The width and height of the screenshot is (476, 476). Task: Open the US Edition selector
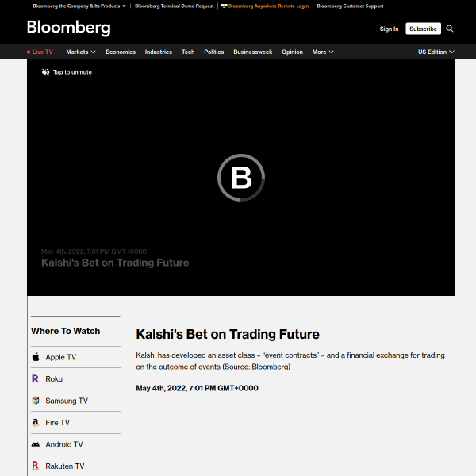(x=436, y=52)
